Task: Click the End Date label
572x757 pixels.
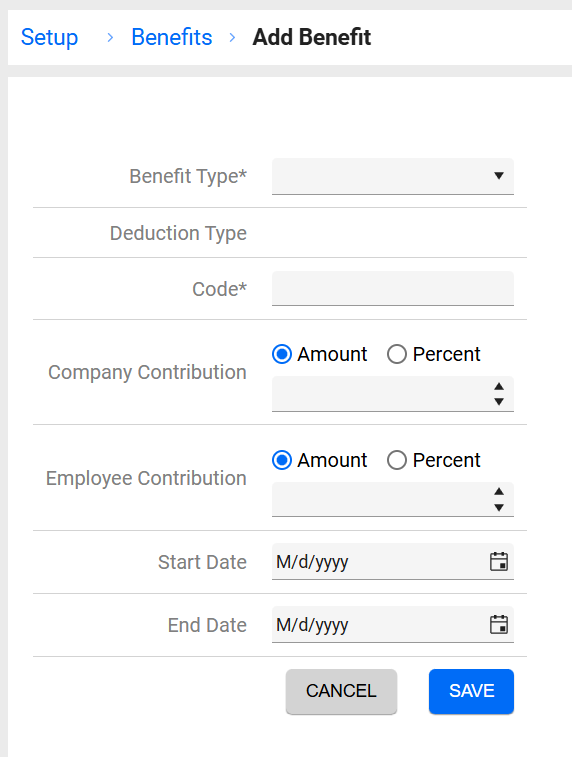Action: pos(207,625)
